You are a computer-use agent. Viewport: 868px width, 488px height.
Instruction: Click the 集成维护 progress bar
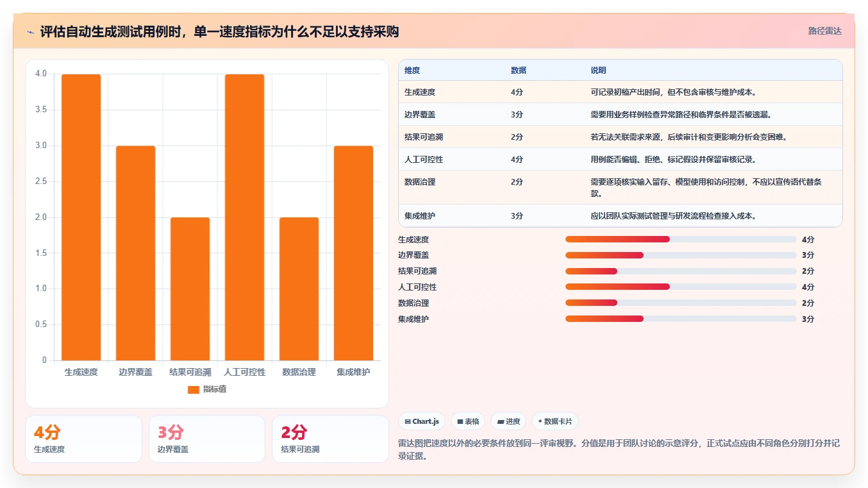[x=681, y=319]
